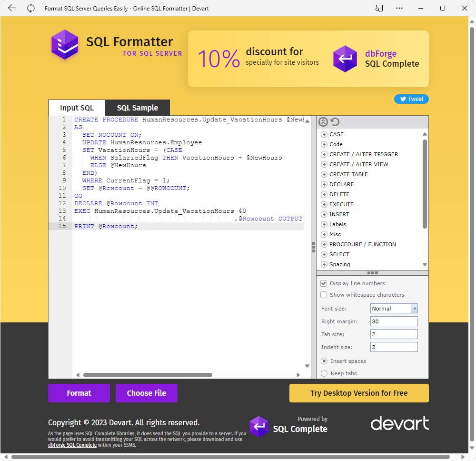
Task: Click the browser back arrow
Action: 12,8
